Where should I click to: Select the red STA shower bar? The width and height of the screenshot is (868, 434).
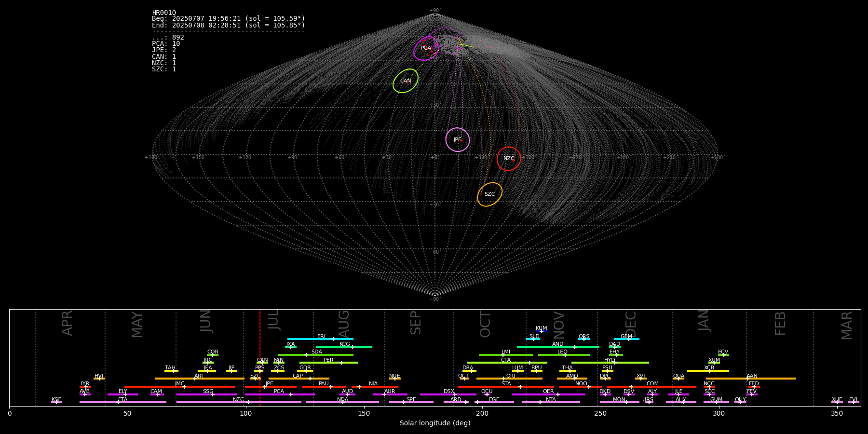506,386
